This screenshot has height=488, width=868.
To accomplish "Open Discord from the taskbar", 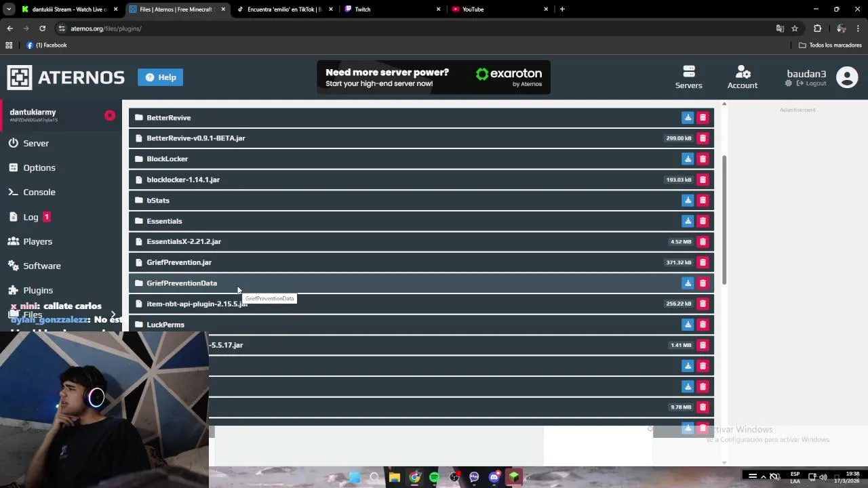I will (x=494, y=477).
